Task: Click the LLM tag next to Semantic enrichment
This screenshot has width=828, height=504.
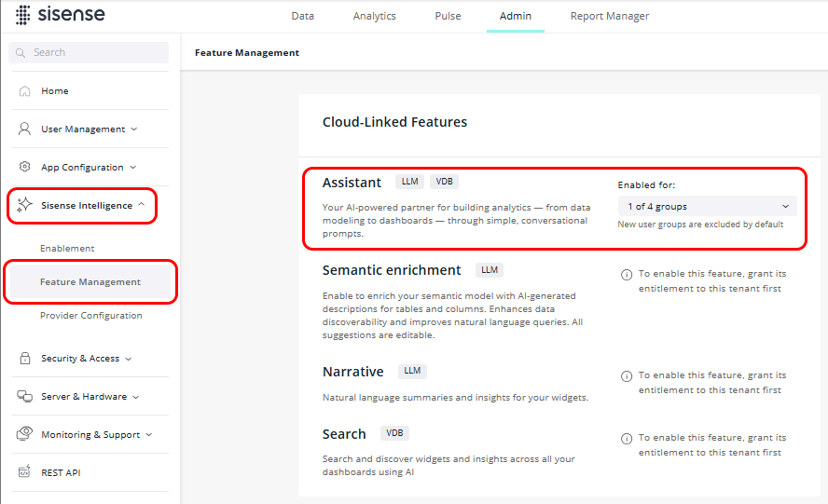Action: tap(490, 269)
